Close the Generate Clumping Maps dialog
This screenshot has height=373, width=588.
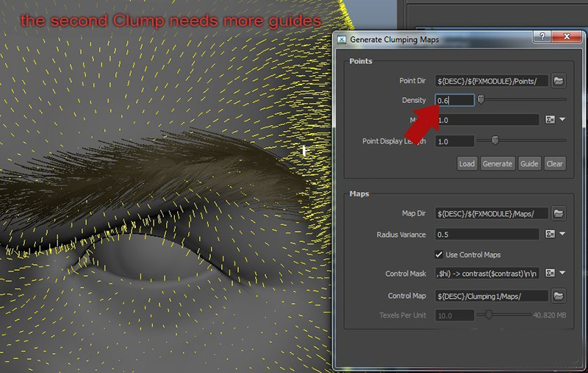(x=567, y=36)
